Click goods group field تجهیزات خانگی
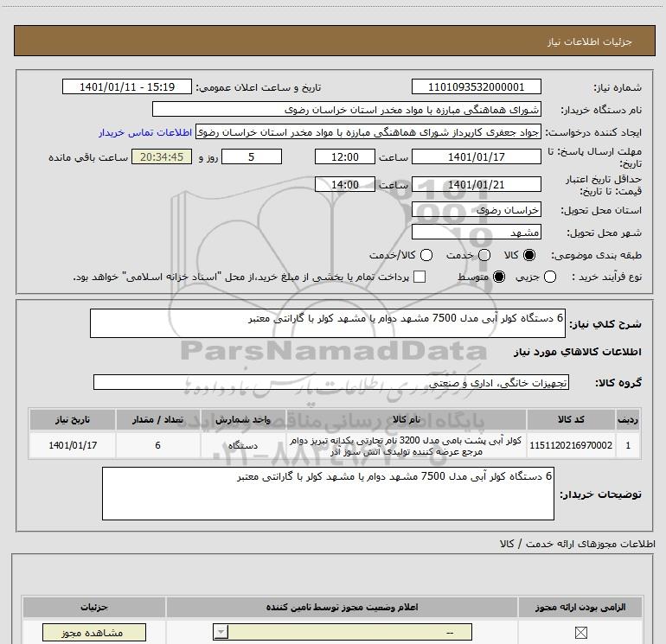This screenshot has height=644, width=666. [x=331, y=382]
